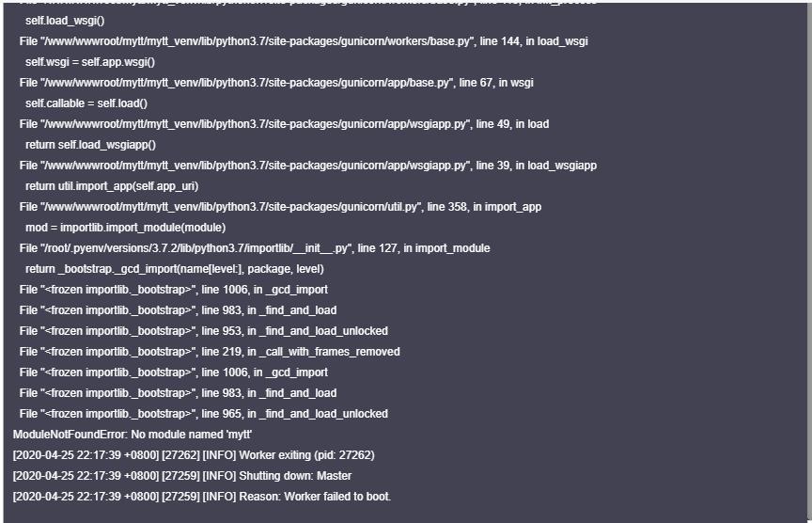Click the bootstrap line 965 entry
The image size is (812, 523).
click(203, 414)
